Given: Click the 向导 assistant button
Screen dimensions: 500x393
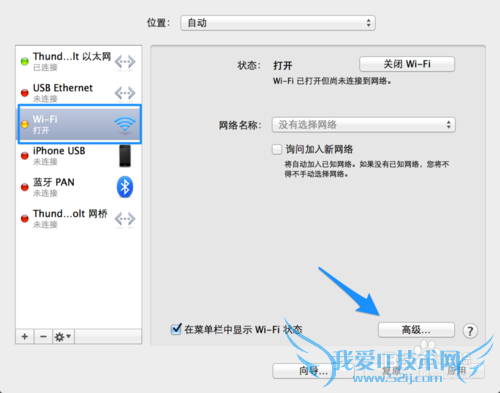Looking at the screenshot, I should [313, 371].
